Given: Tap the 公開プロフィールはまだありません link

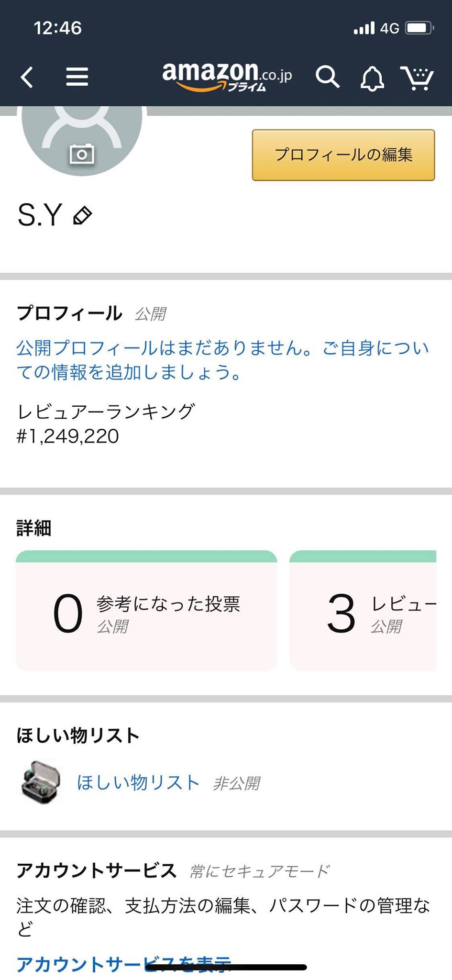Looking at the screenshot, I should 222,360.
